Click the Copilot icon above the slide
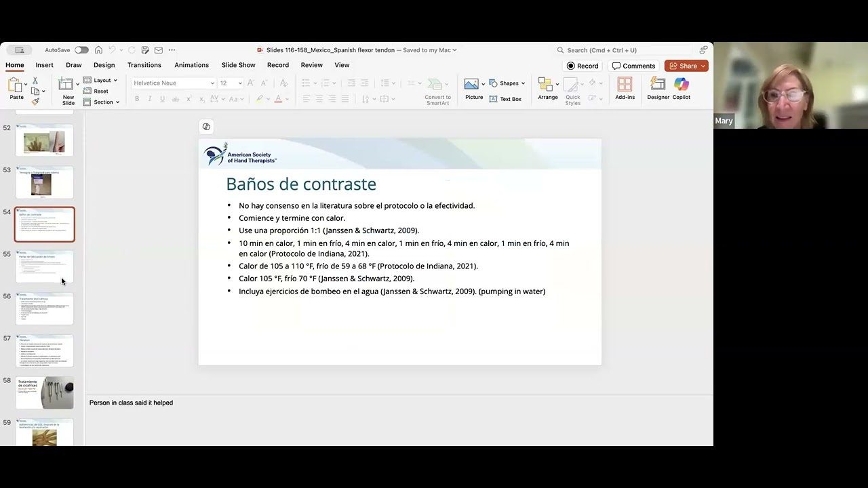 click(x=206, y=127)
